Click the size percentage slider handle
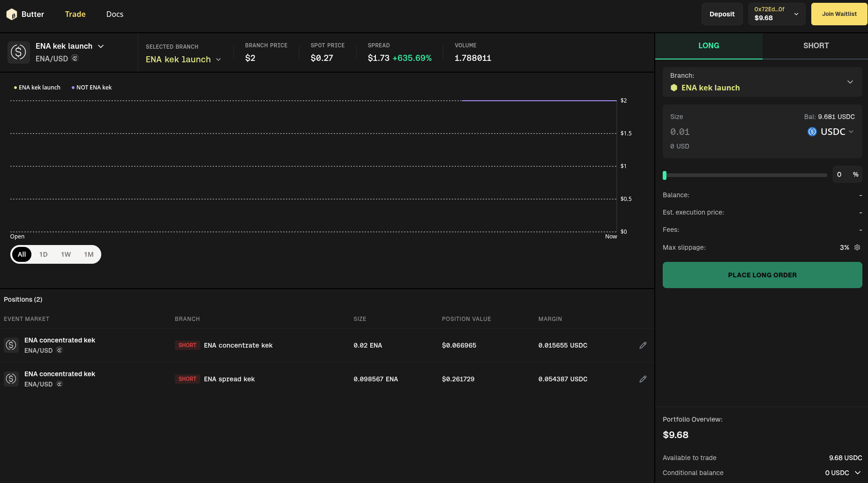 [x=665, y=175]
